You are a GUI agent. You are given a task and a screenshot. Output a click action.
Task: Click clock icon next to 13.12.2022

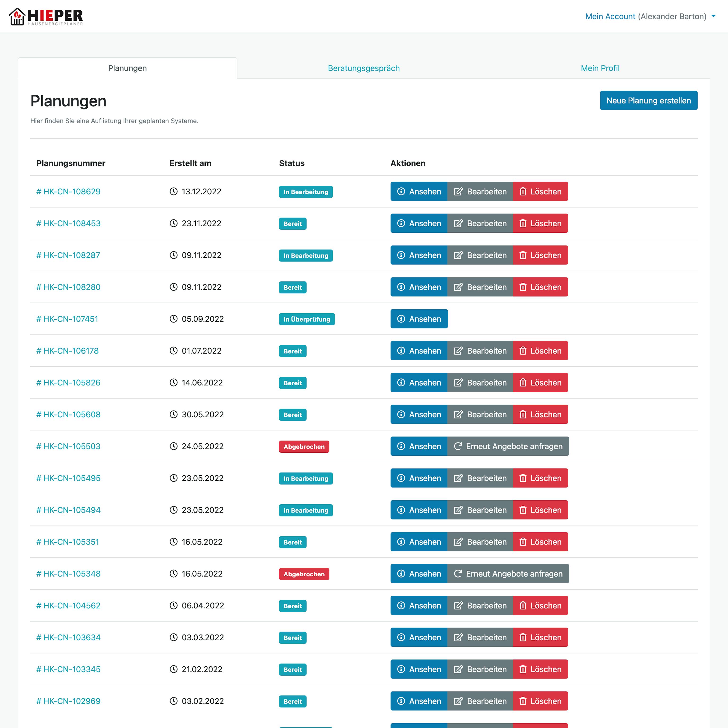pyautogui.click(x=173, y=191)
